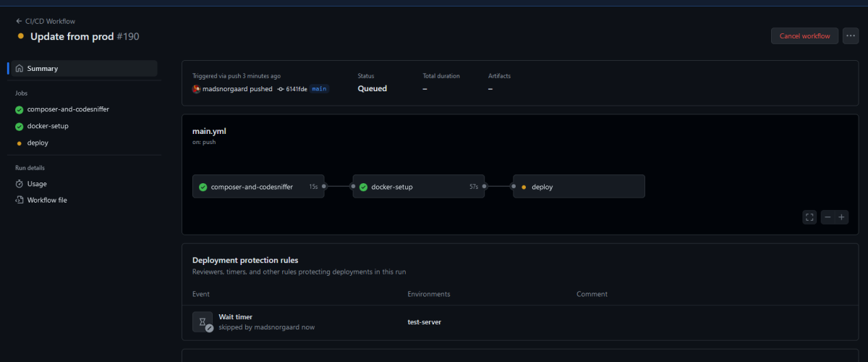Click the run title Update from prod
The image size is (868, 362).
coord(72,36)
